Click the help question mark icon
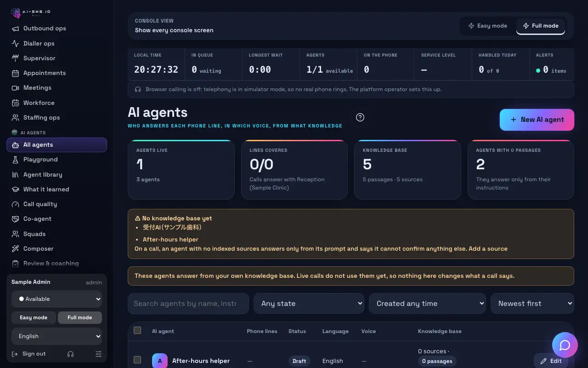Screen dimensions: 588x368 [x=360, y=117]
